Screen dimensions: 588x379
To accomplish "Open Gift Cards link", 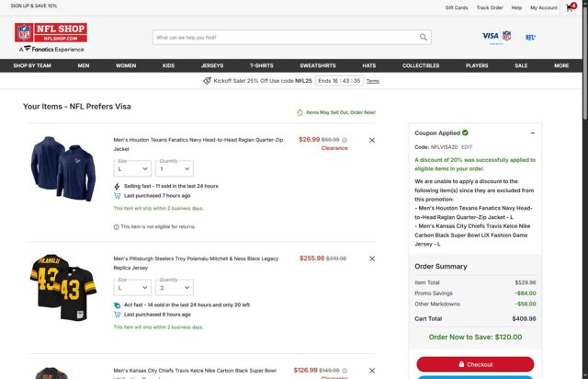I will pyautogui.click(x=457, y=7).
